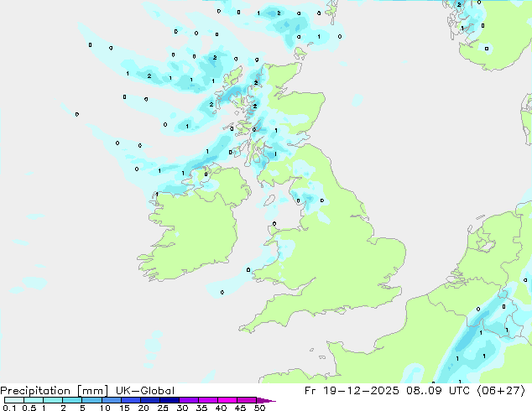Click the 0.1–0.5 mm legend color swatch
This screenshot has height=411, width=532.
pos(14,400)
